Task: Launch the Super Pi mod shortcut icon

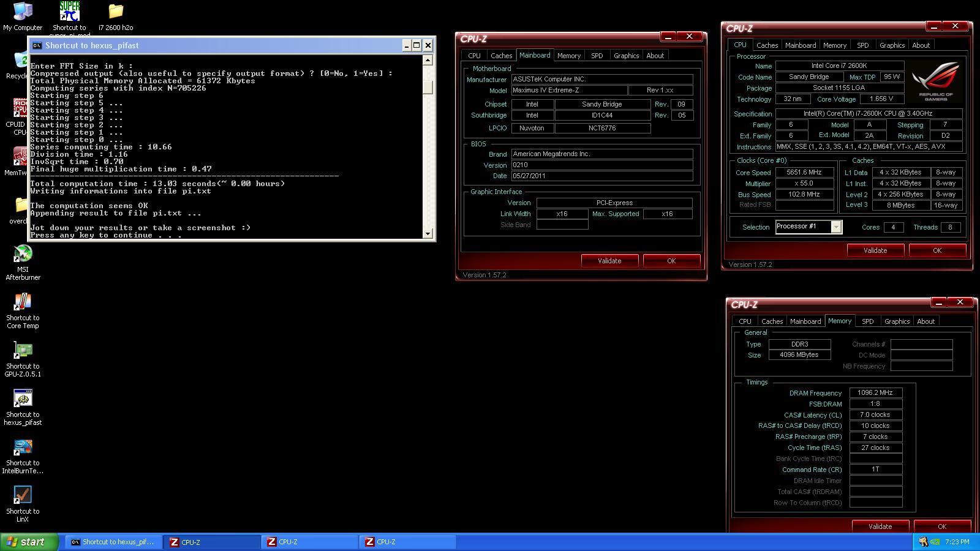Action: (x=69, y=11)
